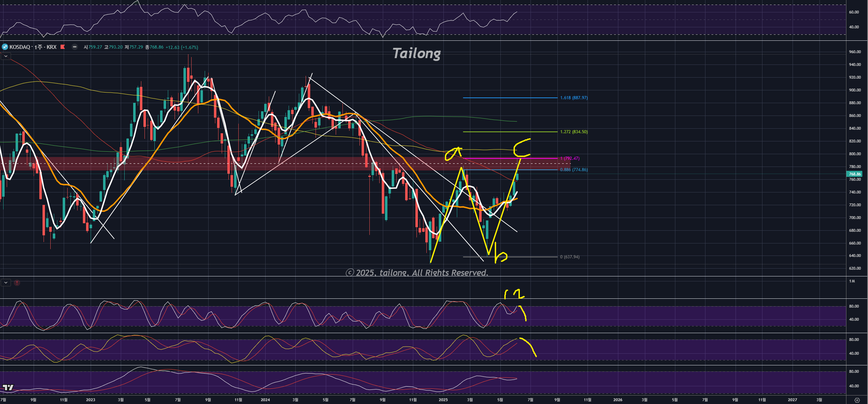Click the 0 (637.94) Fibonacci base label
The width and height of the screenshot is (868, 404).
[569, 257]
